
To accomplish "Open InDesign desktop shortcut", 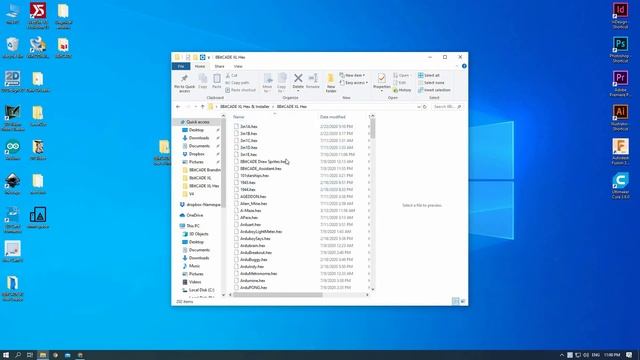I will (x=620, y=16).
